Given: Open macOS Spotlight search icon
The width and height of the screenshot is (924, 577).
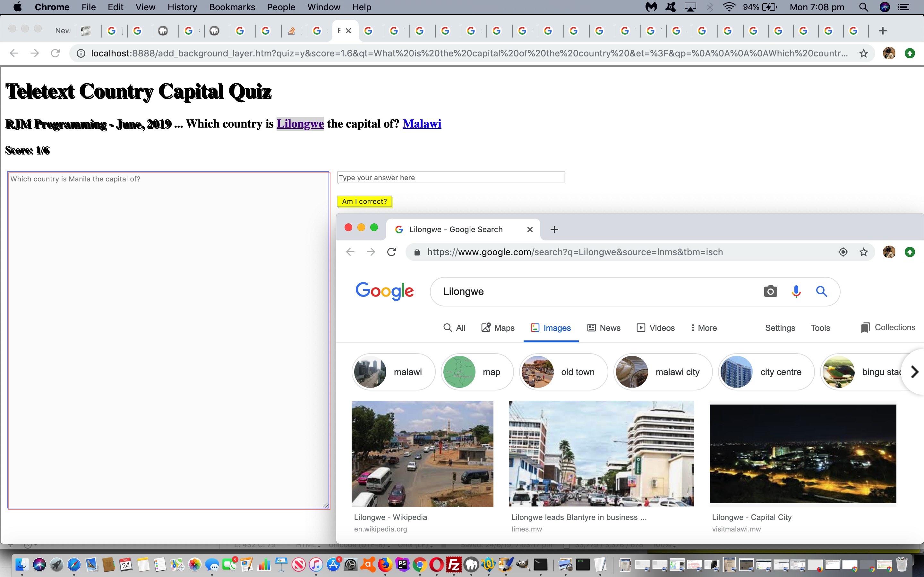Looking at the screenshot, I should [x=863, y=7].
